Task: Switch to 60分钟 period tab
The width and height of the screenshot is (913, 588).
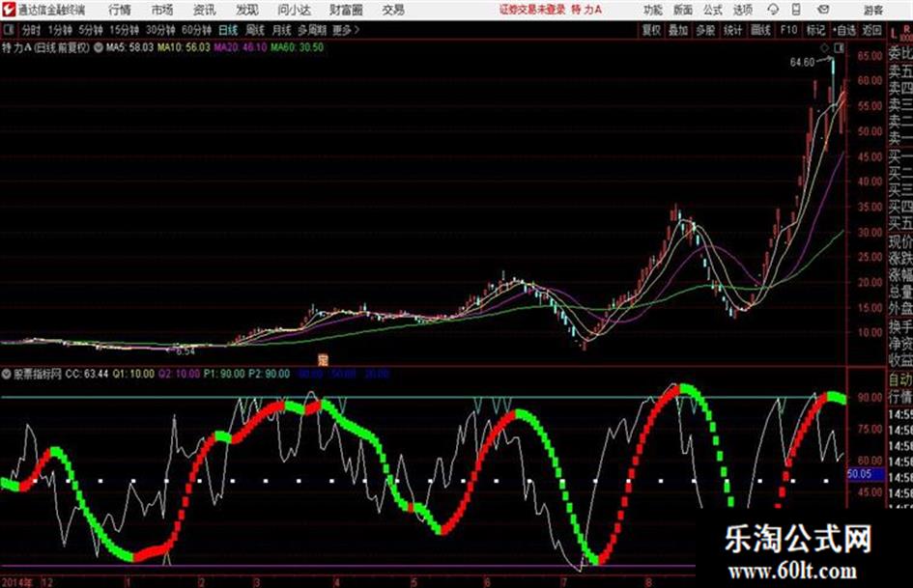Action: (197, 30)
